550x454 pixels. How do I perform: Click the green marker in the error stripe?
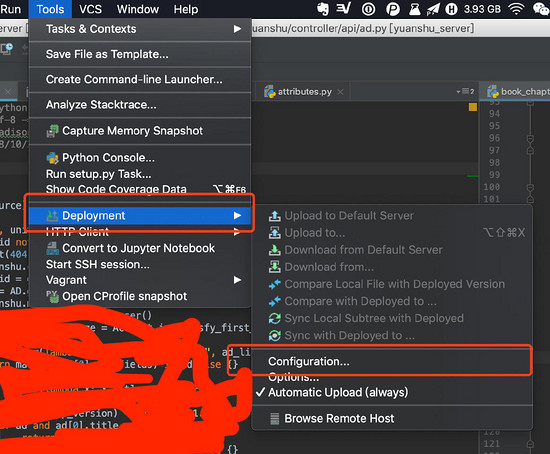coord(473,176)
